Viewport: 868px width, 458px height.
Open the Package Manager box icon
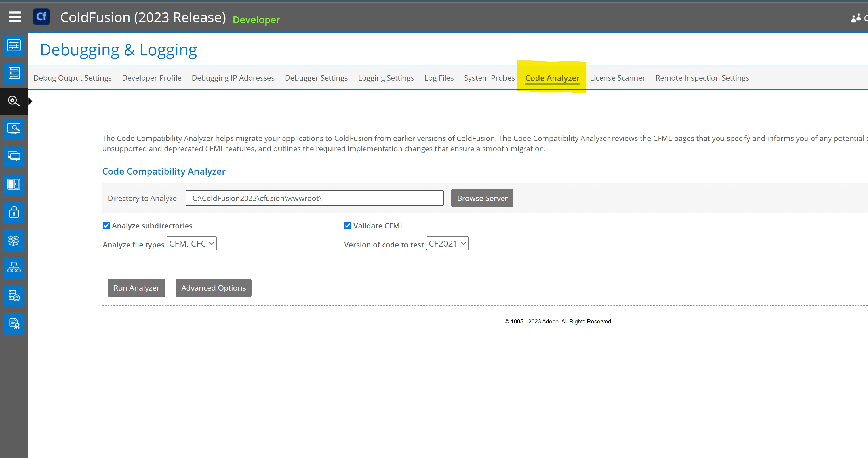pyautogui.click(x=14, y=240)
